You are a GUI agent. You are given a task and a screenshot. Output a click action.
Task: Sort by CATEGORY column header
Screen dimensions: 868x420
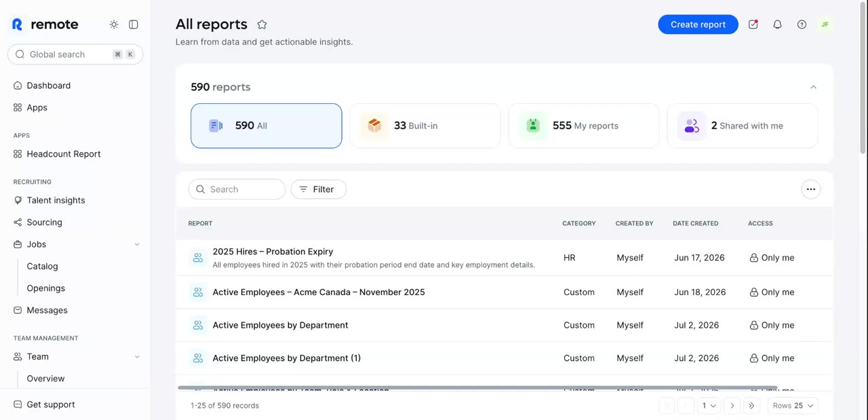tap(579, 223)
